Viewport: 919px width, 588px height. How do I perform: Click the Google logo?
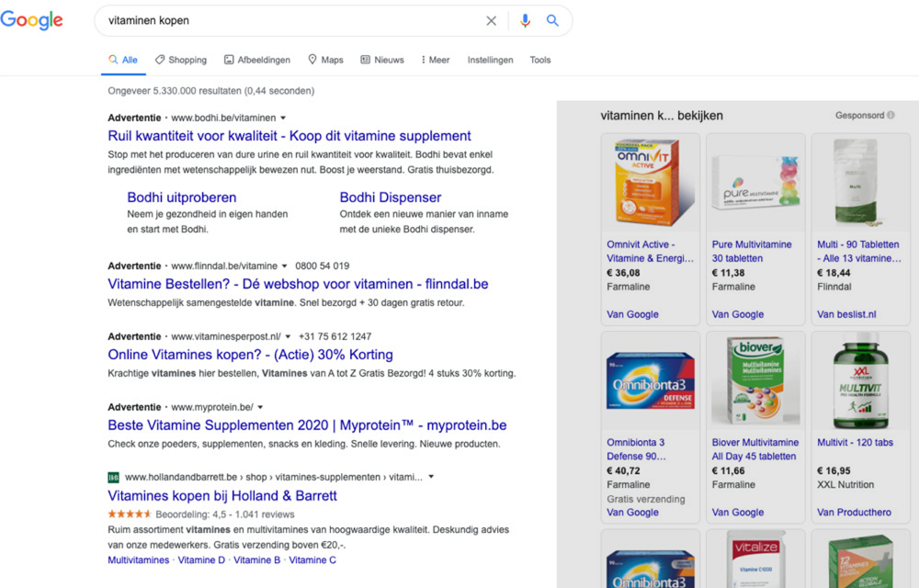[31, 20]
